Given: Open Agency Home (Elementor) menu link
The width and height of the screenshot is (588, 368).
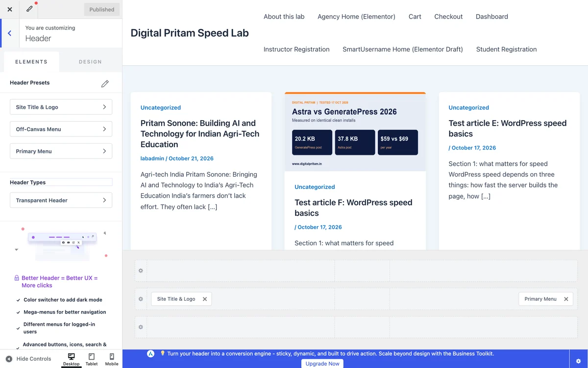Looking at the screenshot, I should tap(356, 17).
